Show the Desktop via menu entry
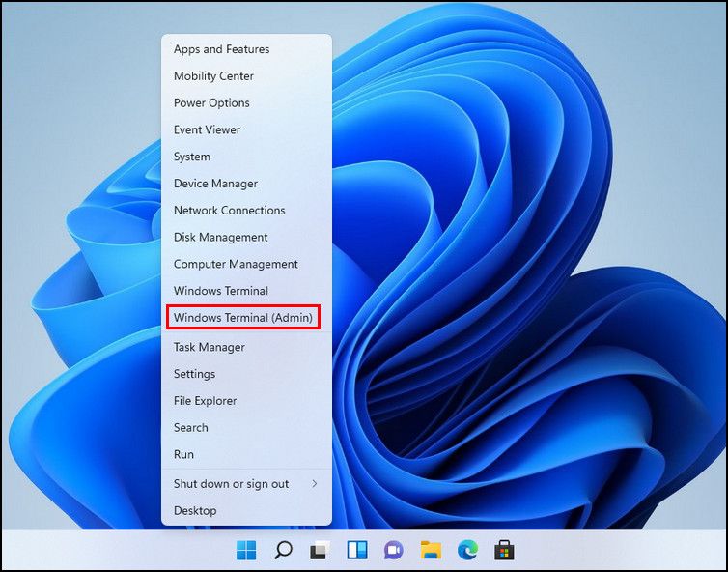 point(195,510)
